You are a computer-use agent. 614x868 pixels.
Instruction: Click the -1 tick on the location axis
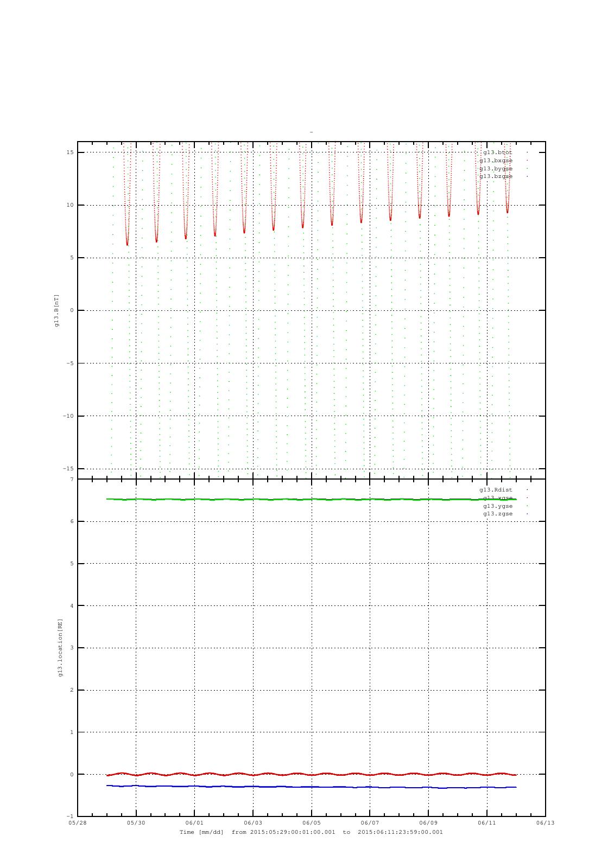(70, 816)
